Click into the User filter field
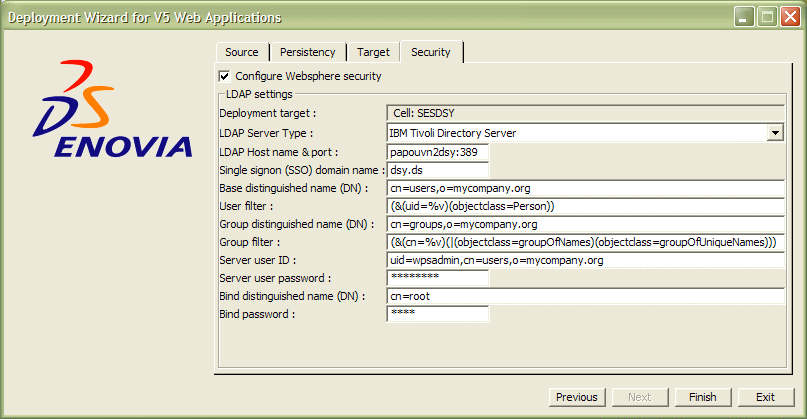Viewport: 807px width, 419px height. [x=585, y=206]
